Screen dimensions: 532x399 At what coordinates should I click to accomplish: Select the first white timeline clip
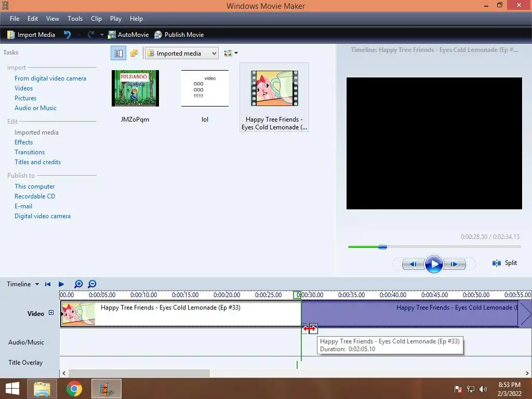coord(181,314)
